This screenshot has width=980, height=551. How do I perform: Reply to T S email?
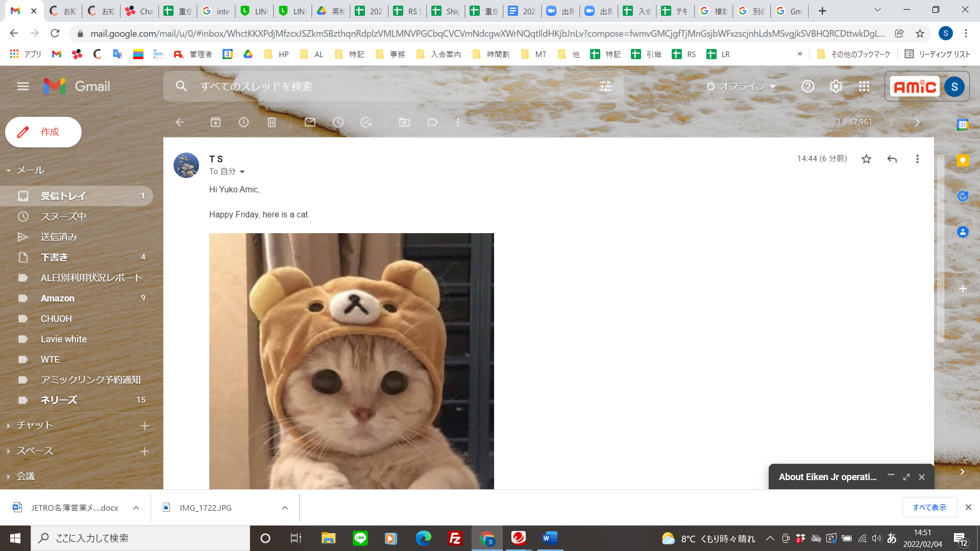892,159
